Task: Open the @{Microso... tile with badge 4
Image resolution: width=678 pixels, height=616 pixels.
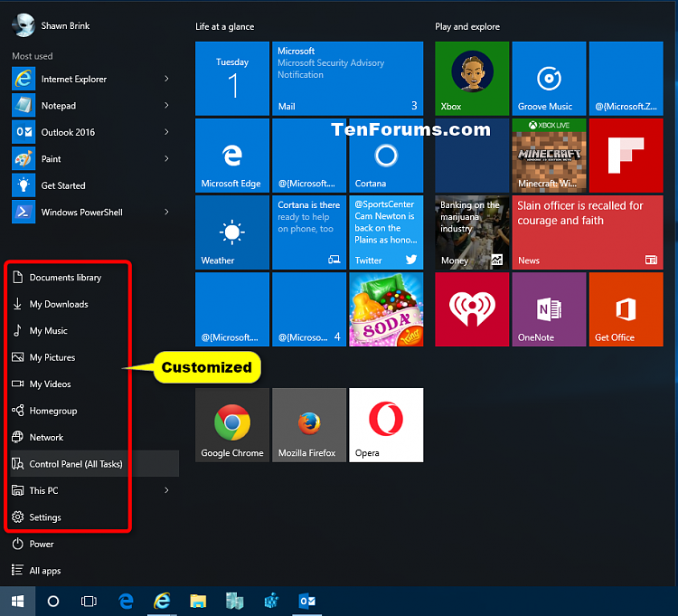Action: point(309,309)
